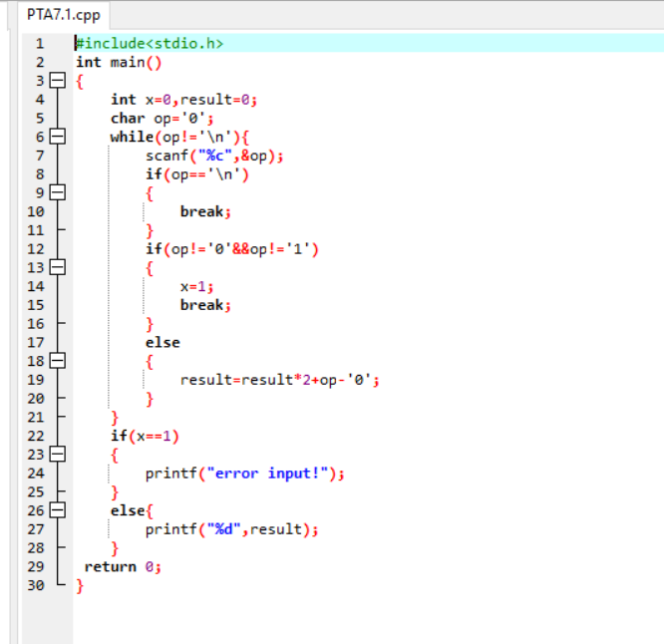The height and width of the screenshot is (644, 664).
Task: Collapse the fold marker at line 13
Action: click(58, 267)
